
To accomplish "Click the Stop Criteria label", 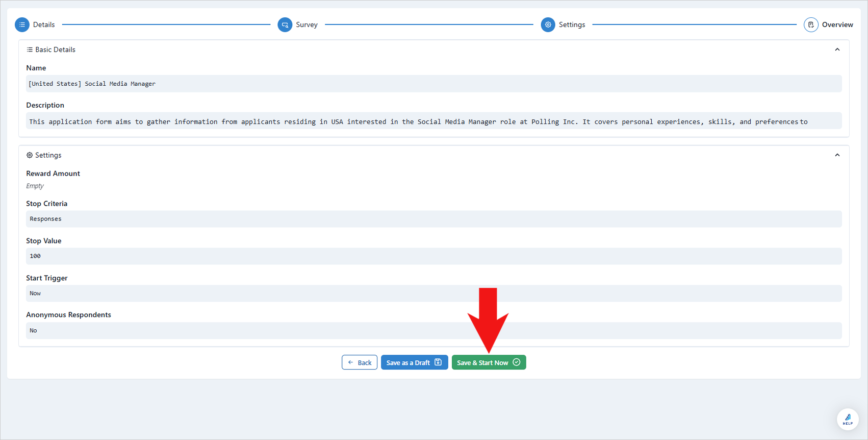I will click(x=46, y=204).
